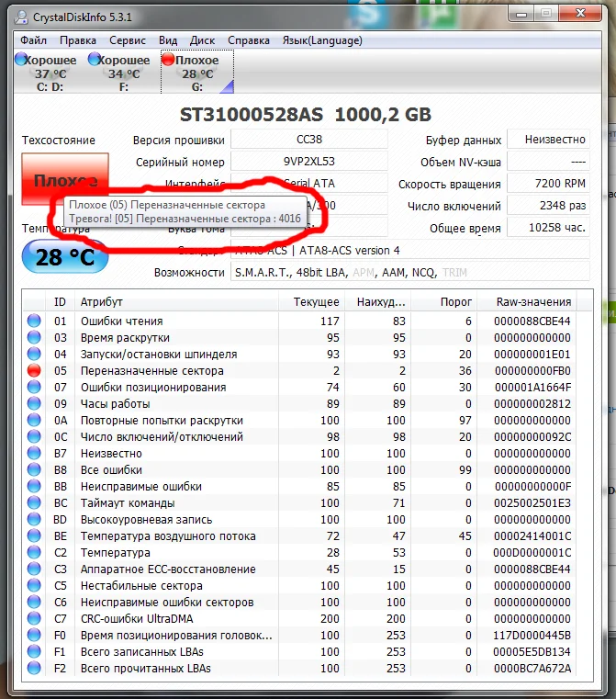
Task: Click the blue status icon of Ошибки чтения
Action: tap(34, 321)
